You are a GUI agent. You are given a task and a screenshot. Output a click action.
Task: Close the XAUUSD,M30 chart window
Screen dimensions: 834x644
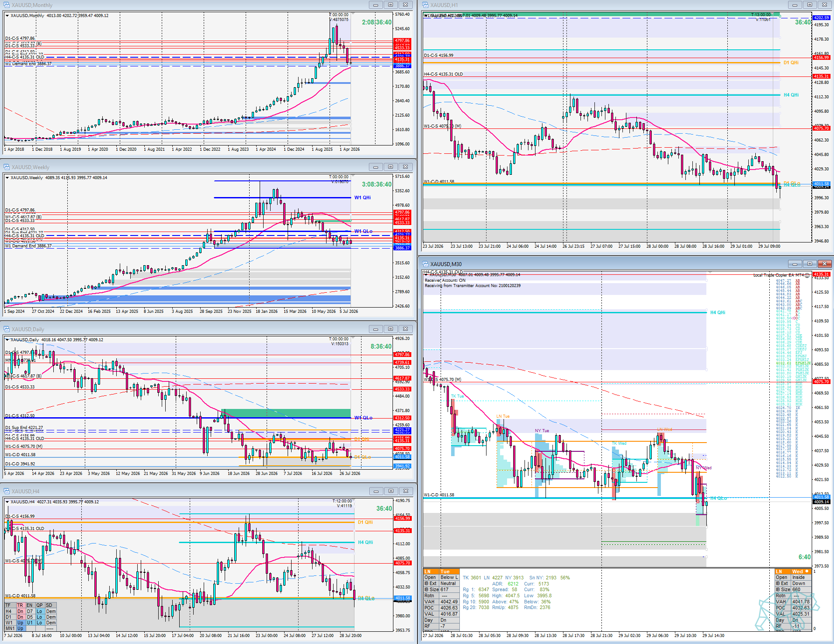[824, 264]
